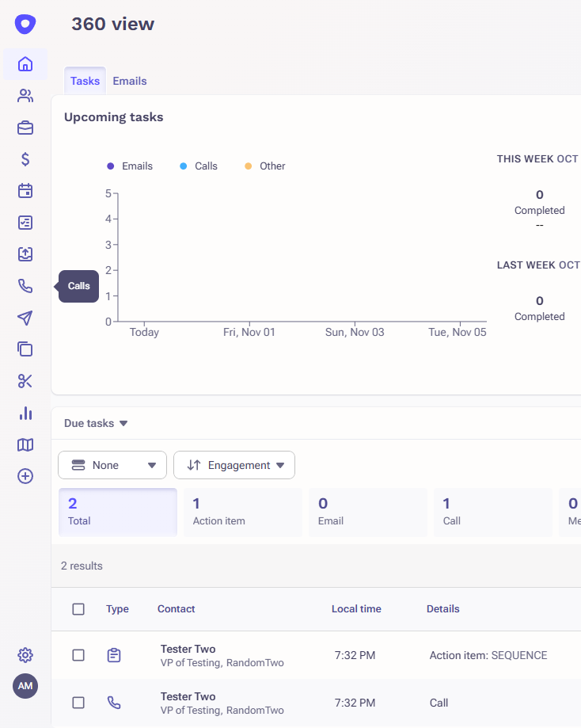Sort by the Local time column header
581x728 pixels.
(356, 608)
